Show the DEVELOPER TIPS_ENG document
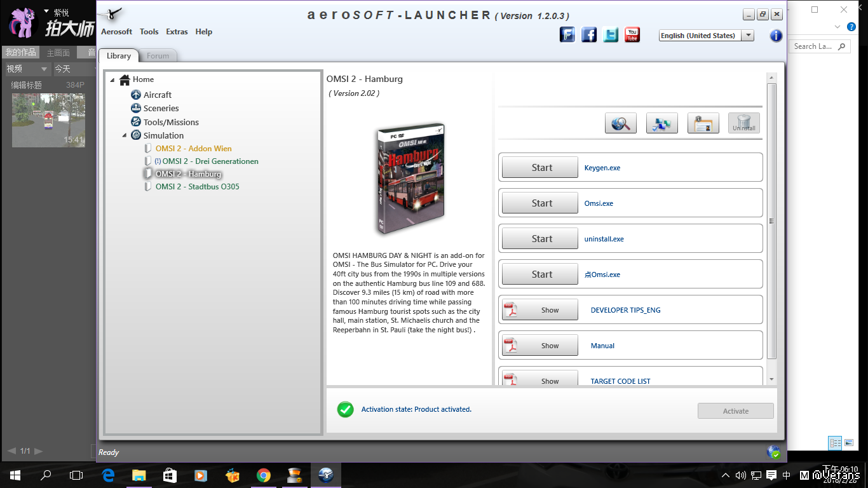Screen dimensions: 868x488 point(540,310)
